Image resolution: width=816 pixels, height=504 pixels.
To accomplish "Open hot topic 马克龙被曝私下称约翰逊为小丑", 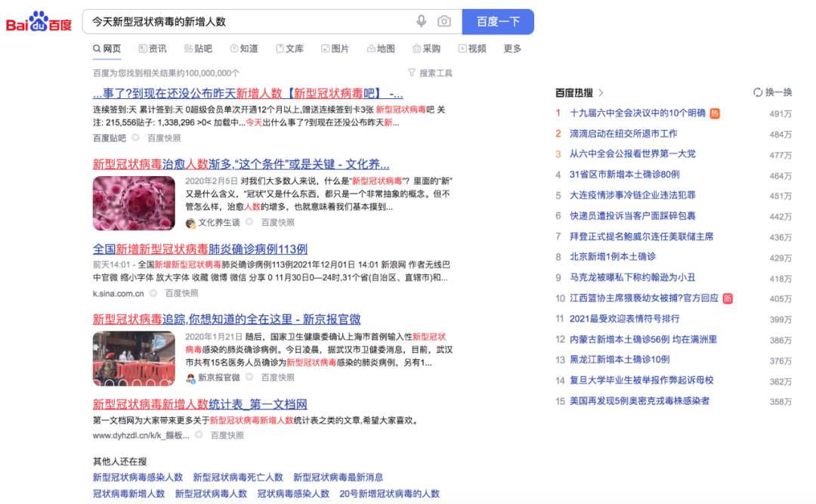I will point(632,278).
